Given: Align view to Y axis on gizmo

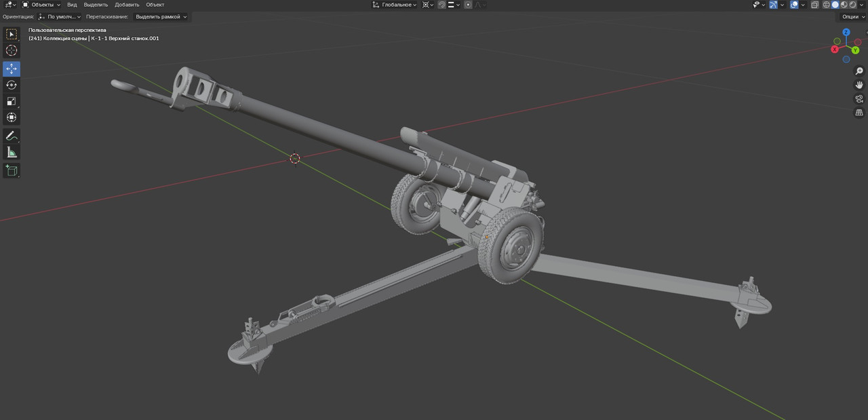Looking at the screenshot, I should (856, 50).
